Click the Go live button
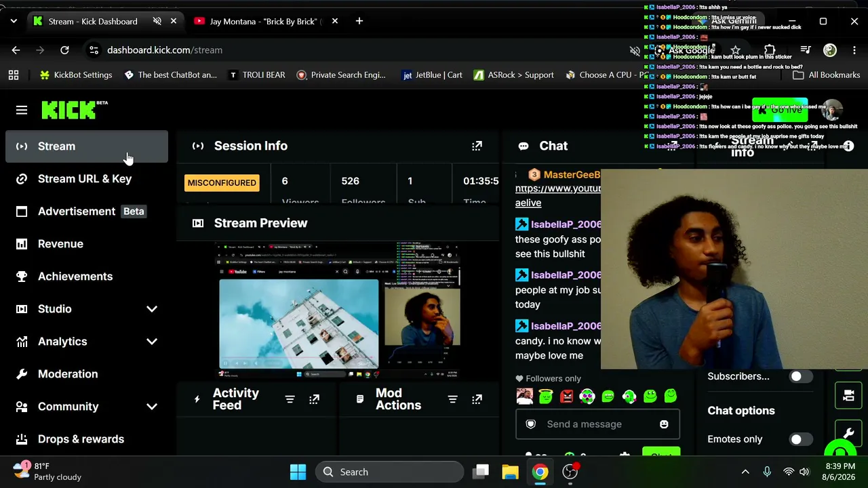The height and width of the screenshot is (488, 868). click(780, 110)
